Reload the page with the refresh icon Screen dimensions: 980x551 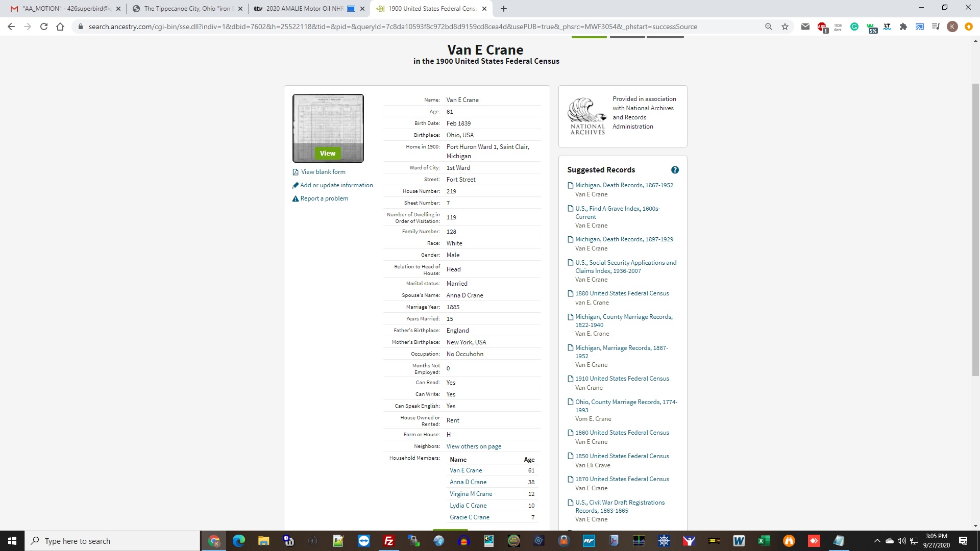(x=44, y=27)
